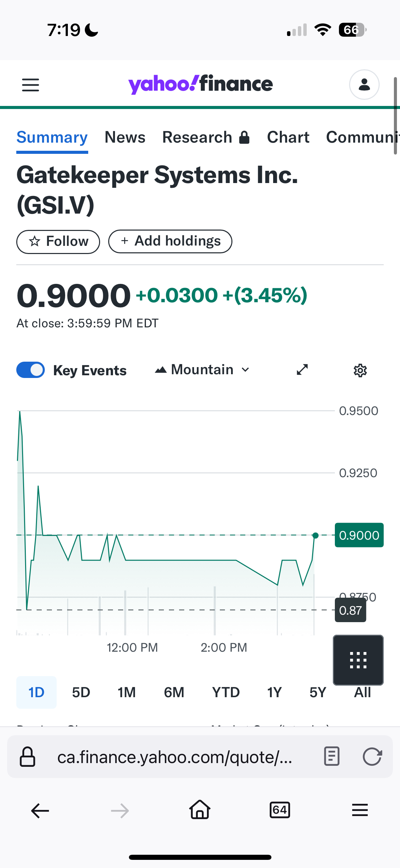Image resolution: width=400 pixels, height=868 pixels.
Task: Open the Community tab
Action: 362,138
